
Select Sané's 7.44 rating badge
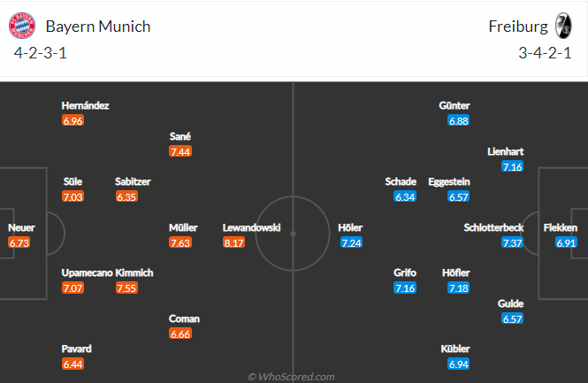pos(180,151)
